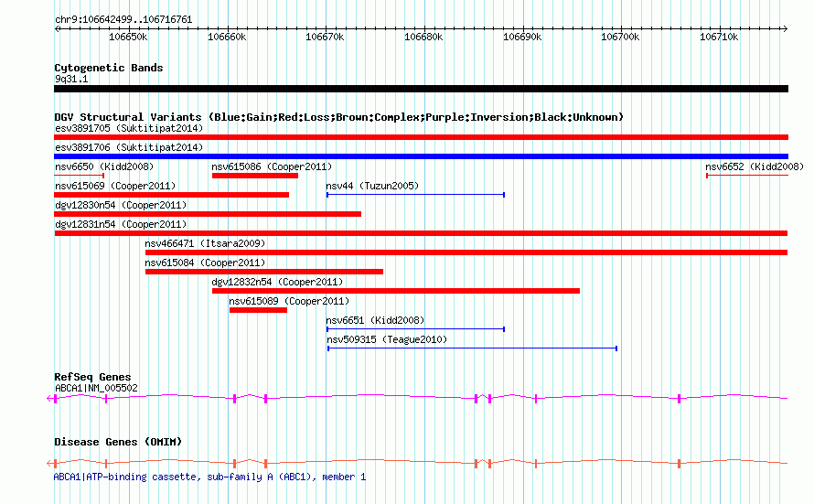Screen dimensions: 814x504
Task: Click the ruler's right end arrow
Action: click(x=785, y=28)
